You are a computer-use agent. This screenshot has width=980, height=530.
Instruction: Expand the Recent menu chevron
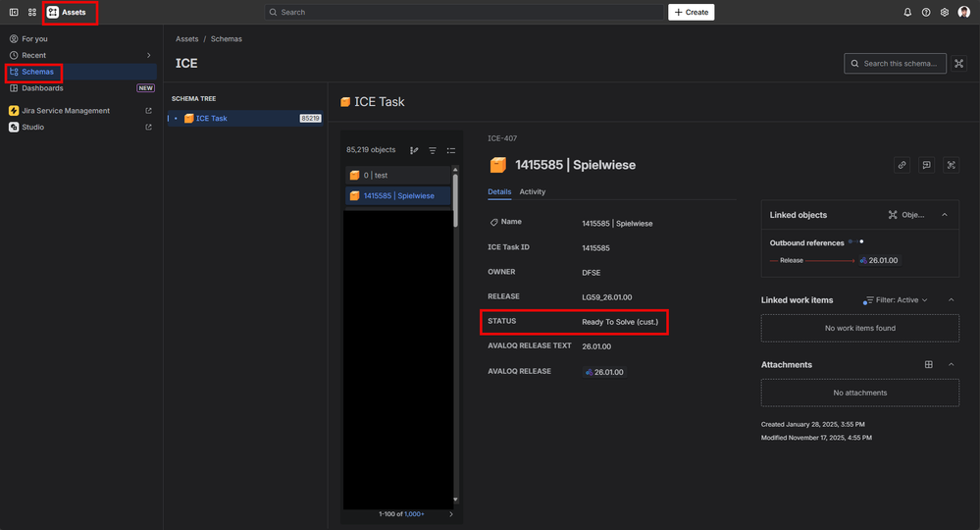point(149,55)
